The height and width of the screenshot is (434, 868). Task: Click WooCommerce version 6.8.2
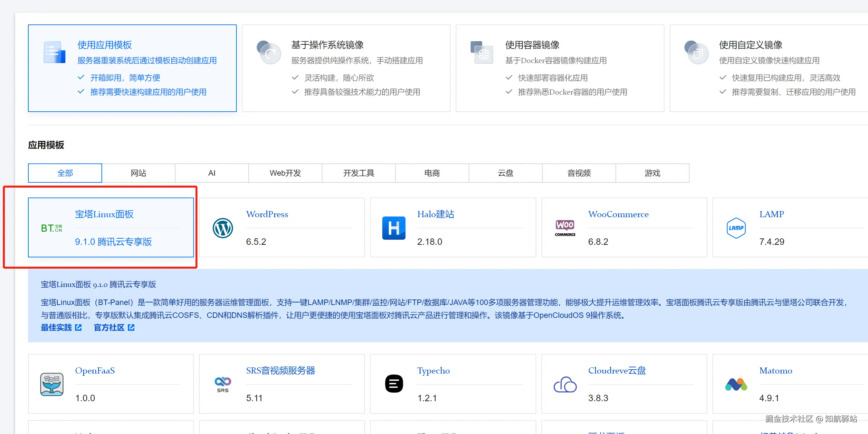click(x=598, y=242)
